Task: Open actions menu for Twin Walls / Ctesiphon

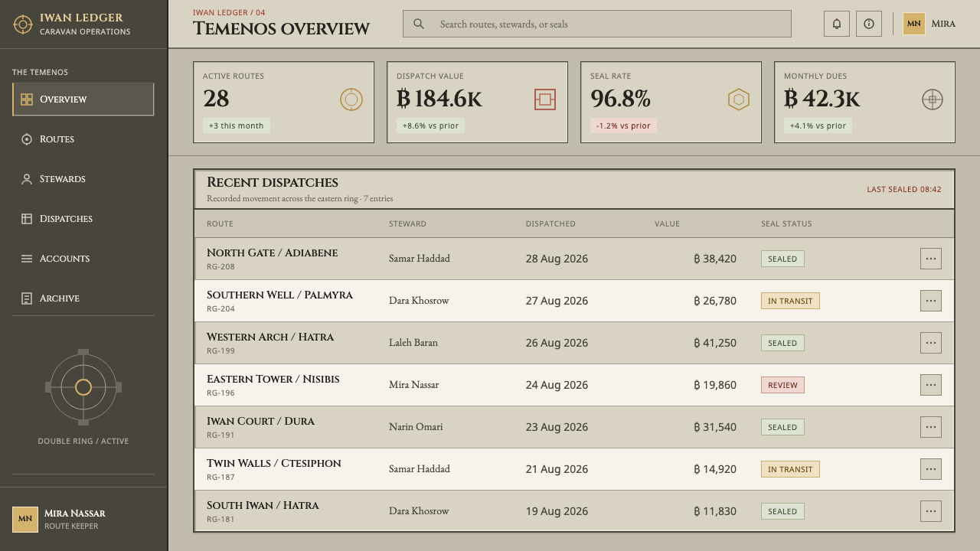Action: 931,469
